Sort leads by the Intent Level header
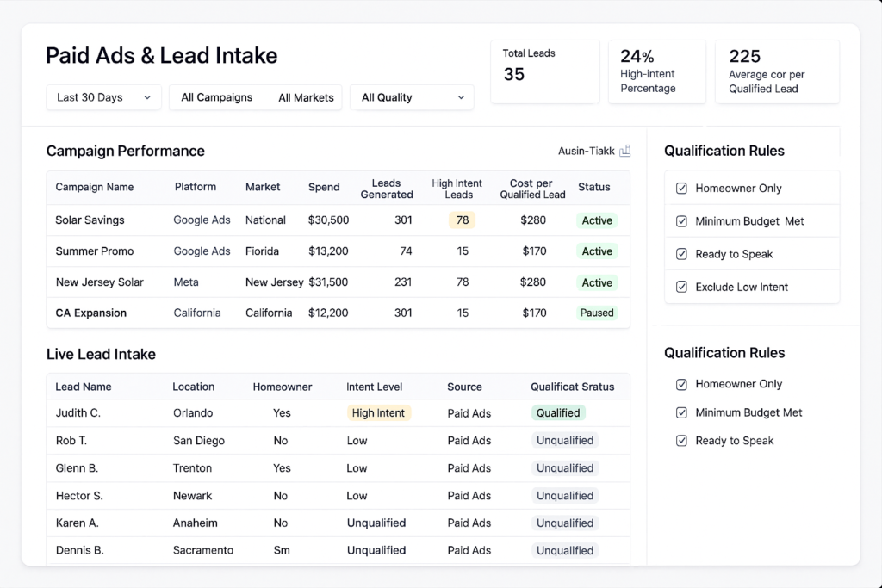 click(374, 387)
